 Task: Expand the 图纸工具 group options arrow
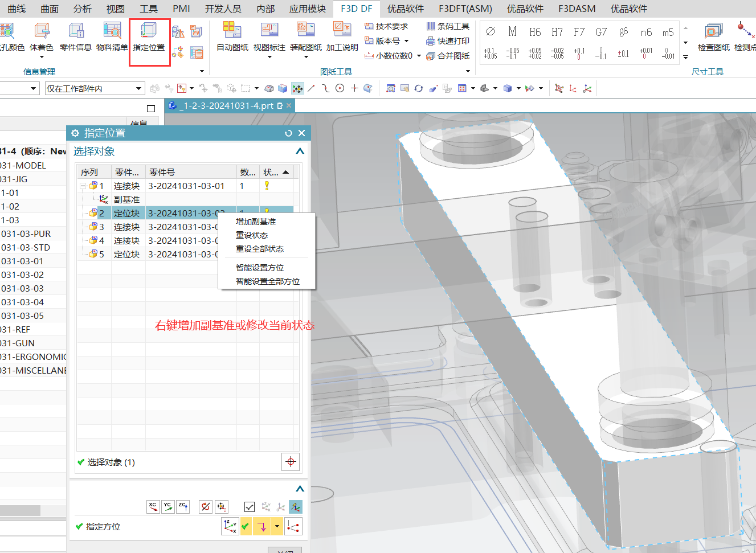pyautogui.click(x=468, y=71)
